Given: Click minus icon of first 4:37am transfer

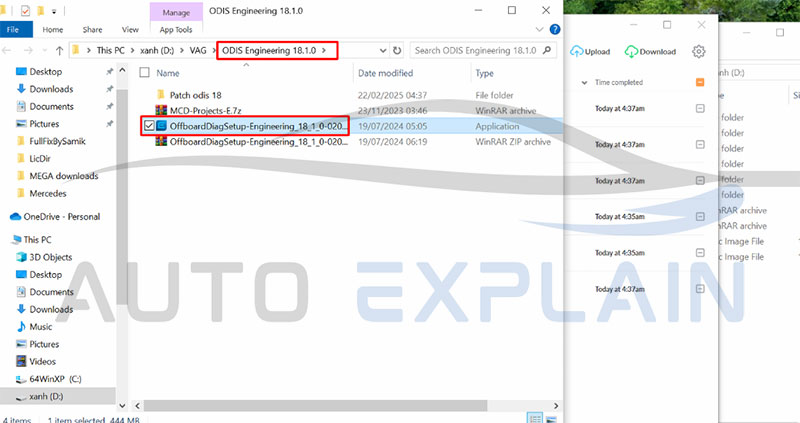Looking at the screenshot, I should pyautogui.click(x=700, y=108).
